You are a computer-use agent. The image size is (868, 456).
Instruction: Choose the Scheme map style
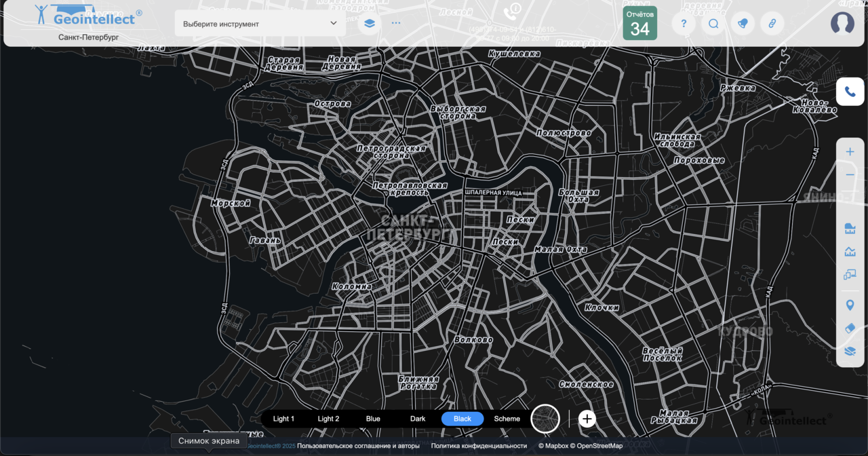(507, 419)
